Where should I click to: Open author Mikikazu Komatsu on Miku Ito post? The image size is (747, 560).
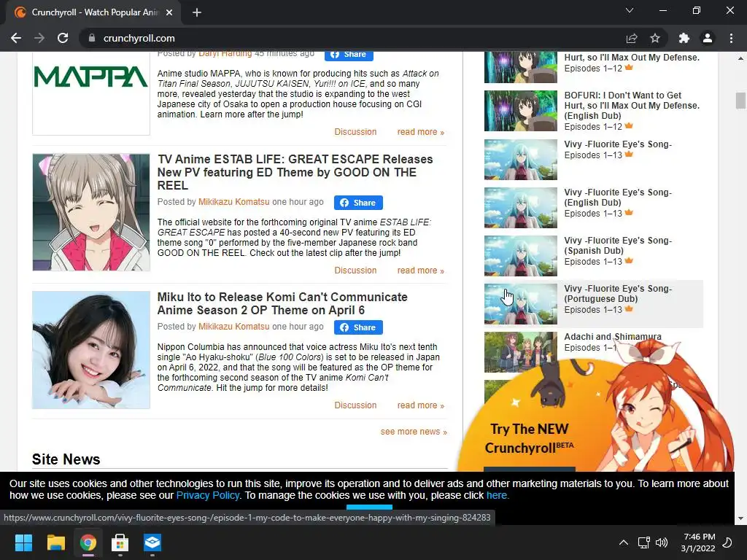pos(234,327)
